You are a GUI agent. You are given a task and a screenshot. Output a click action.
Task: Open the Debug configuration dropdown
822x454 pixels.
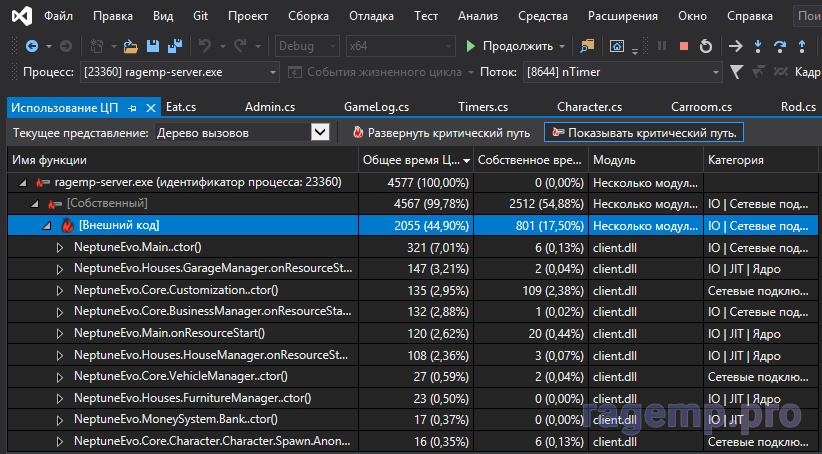pyautogui.click(x=307, y=46)
